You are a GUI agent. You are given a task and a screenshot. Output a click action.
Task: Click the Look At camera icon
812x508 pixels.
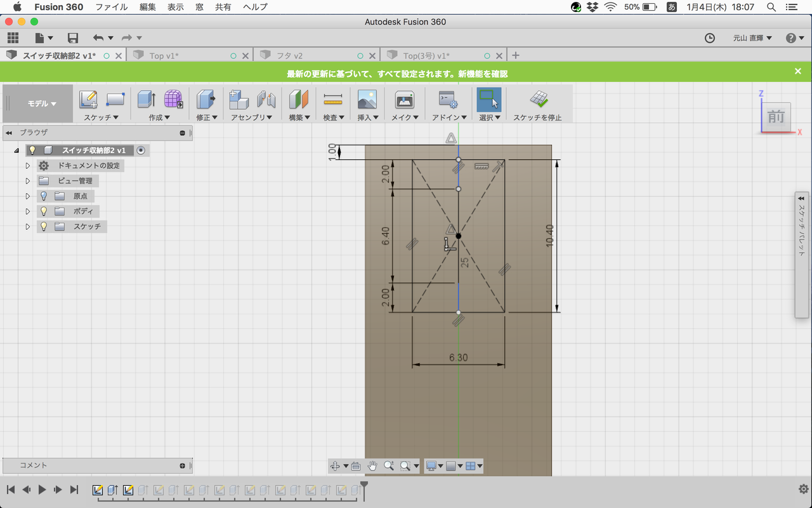point(356,466)
